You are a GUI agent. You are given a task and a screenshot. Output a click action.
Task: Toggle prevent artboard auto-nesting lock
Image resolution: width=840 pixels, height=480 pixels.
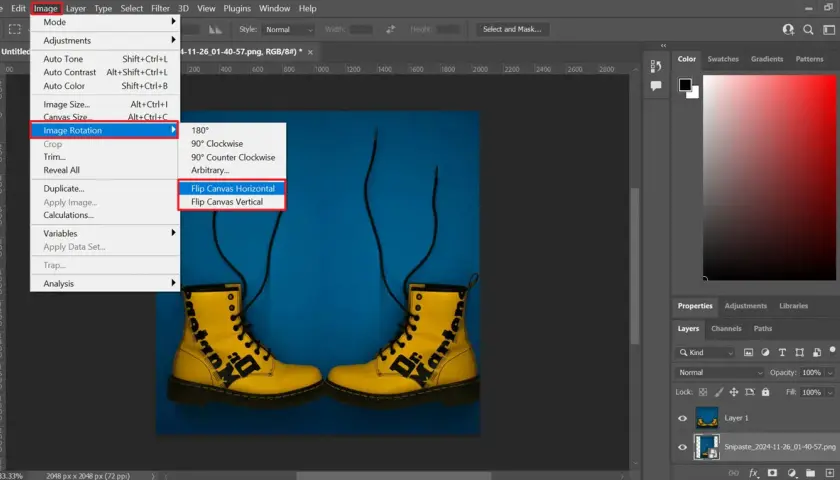[749, 392]
